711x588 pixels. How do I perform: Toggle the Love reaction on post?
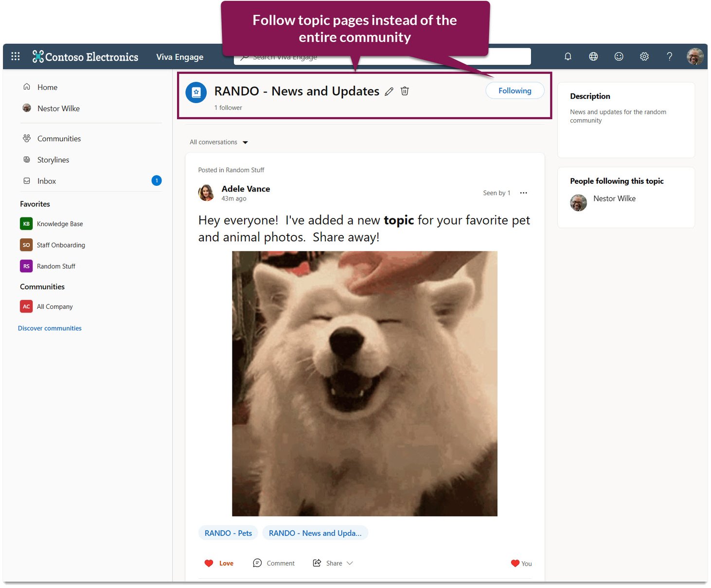(219, 563)
